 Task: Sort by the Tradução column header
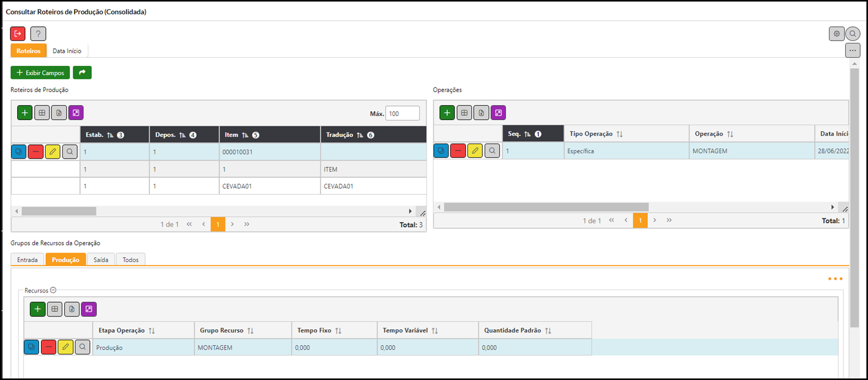click(x=374, y=135)
